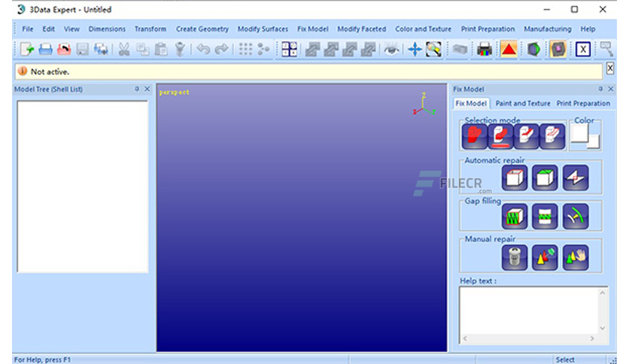629x364 pixels.
Task: Click the dotted grid icon in toolbar
Action: pos(245,50)
